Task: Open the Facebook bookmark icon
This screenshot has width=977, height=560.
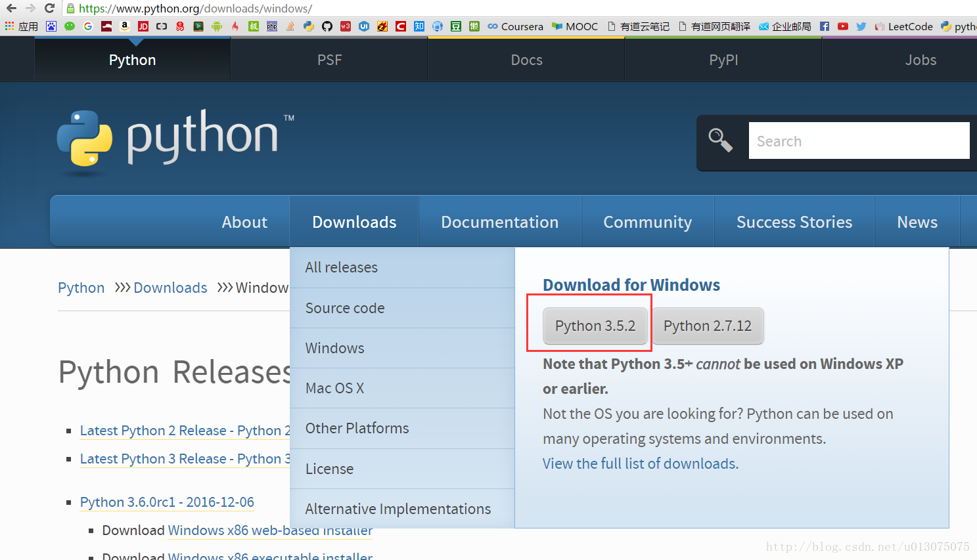Action: (x=825, y=26)
